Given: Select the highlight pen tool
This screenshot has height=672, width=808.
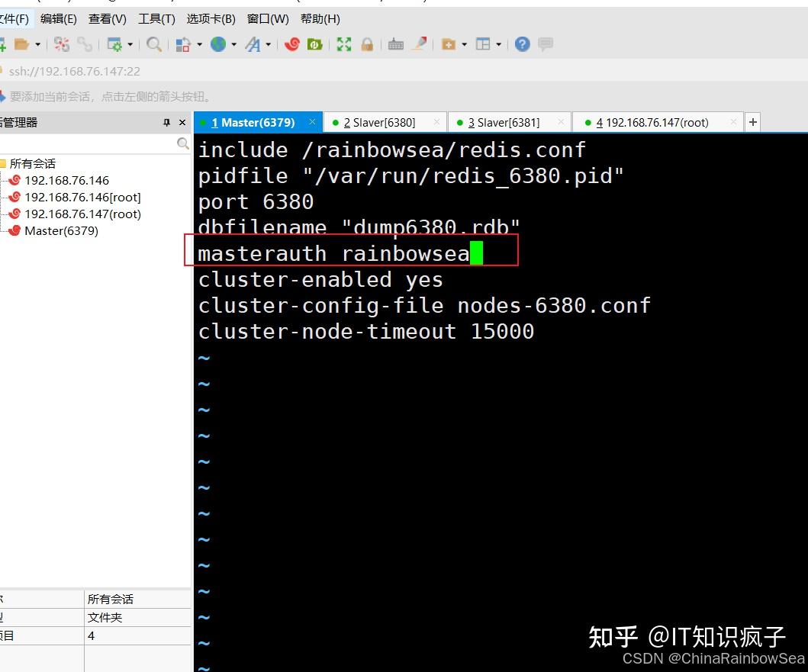Looking at the screenshot, I should pos(418,43).
